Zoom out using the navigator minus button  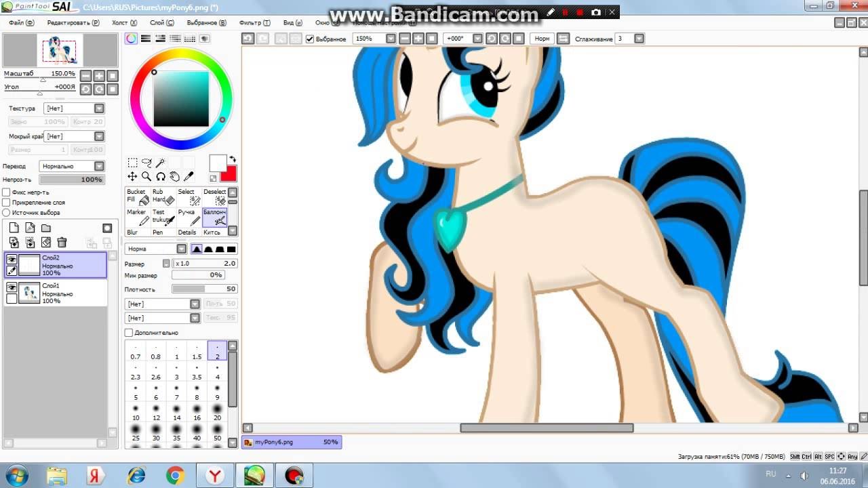[85, 76]
